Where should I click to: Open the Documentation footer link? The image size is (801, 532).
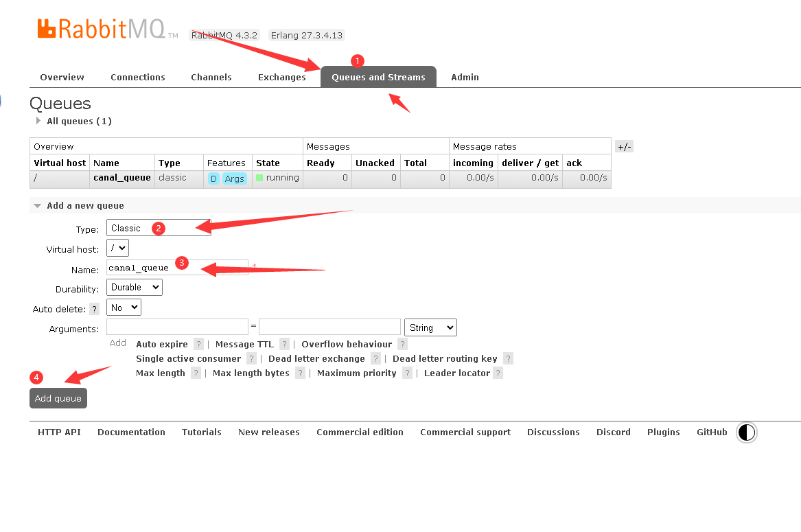point(131,432)
